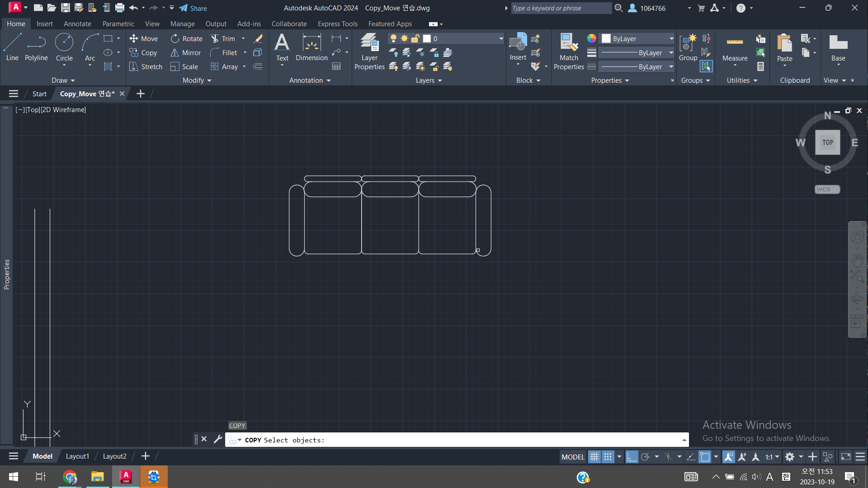The width and height of the screenshot is (868, 488).
Task: Expand the Modify panel
Action: [197, 80]
